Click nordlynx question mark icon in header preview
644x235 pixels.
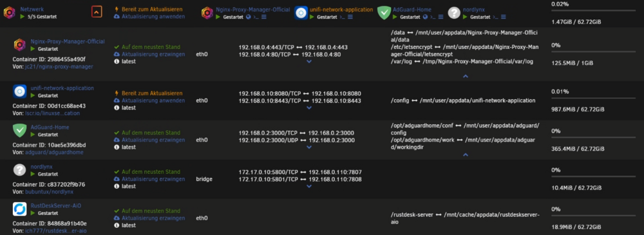click(454, 13)
